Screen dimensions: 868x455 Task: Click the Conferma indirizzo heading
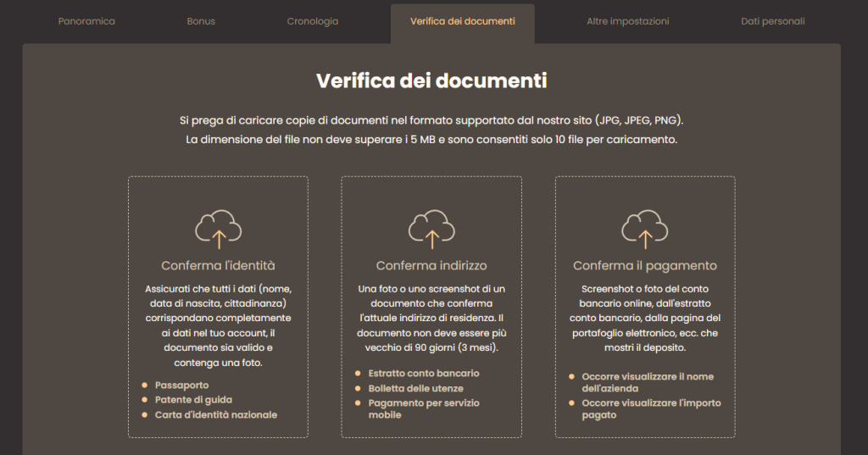431,265
